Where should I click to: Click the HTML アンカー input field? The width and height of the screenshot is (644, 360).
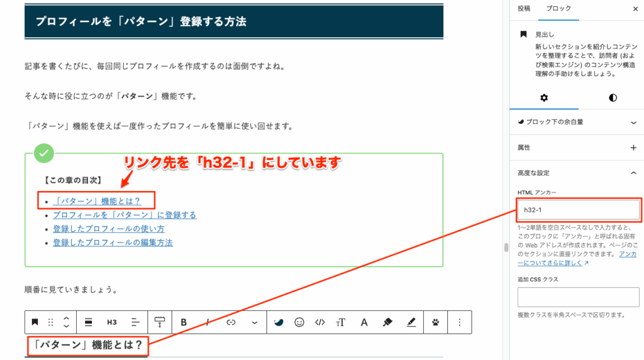(x=579, y=210)
